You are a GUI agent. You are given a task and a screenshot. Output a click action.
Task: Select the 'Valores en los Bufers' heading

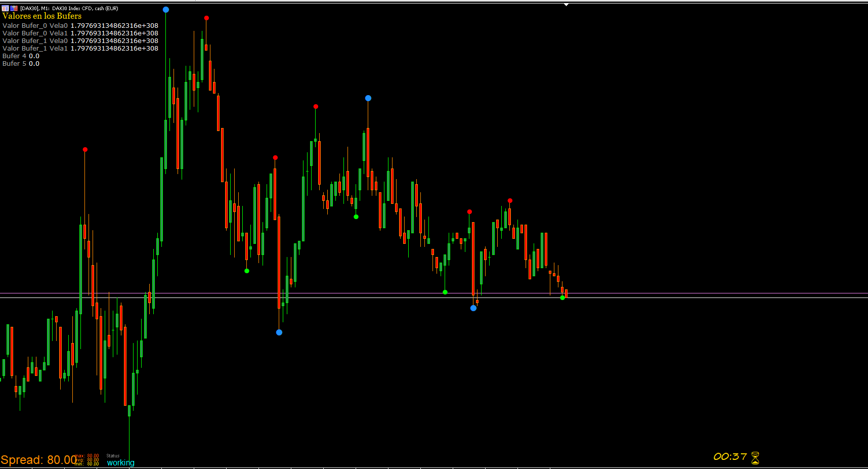click(x=42, y=16)
